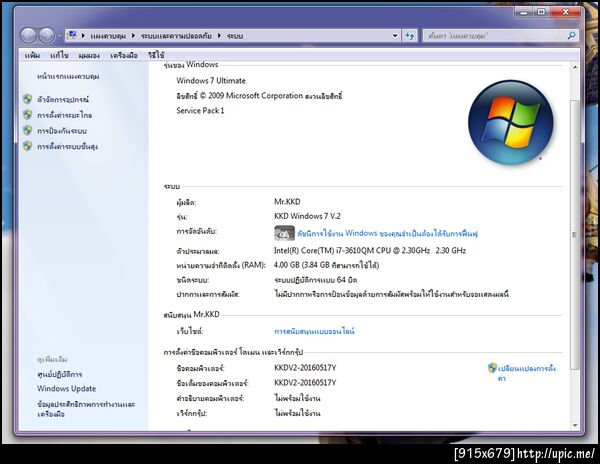Open Performance Information and Tools link
The height and width of the screenshot is (464, 600).
86,409
